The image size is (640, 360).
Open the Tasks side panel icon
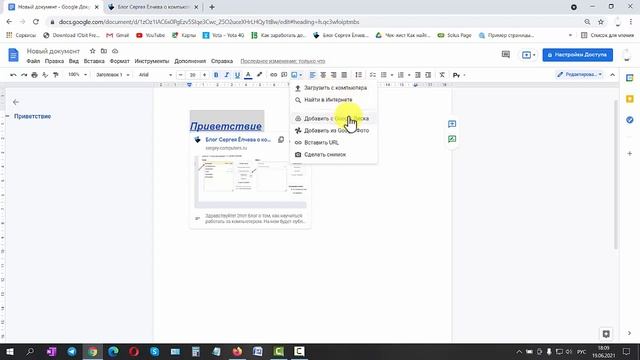[x=630, y=120]
